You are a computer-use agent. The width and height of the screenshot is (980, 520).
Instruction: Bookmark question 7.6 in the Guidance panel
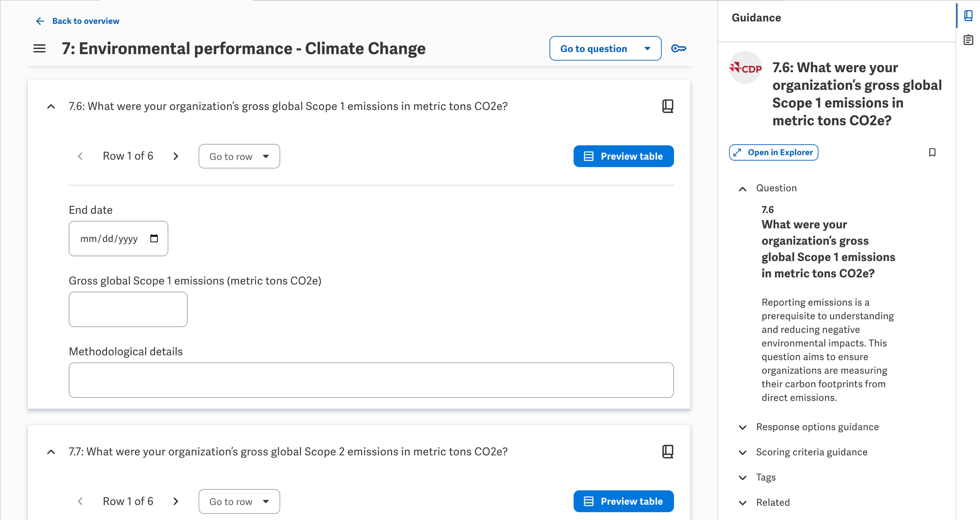932,152
